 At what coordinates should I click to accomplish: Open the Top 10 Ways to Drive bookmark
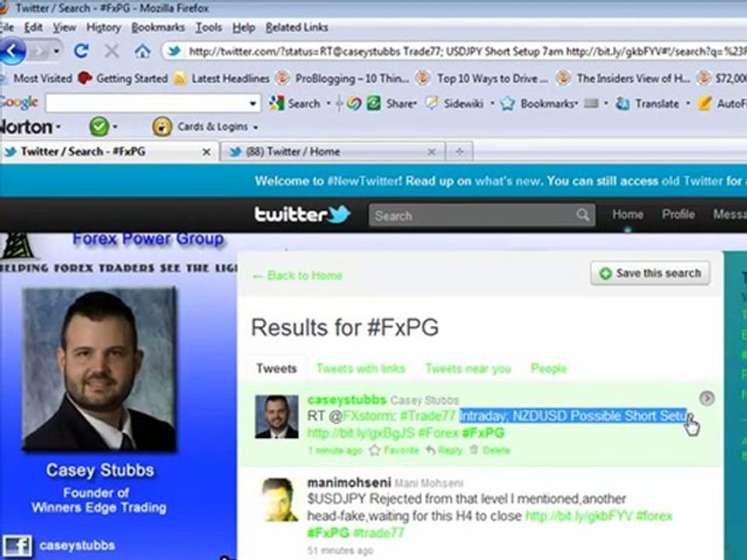tap(482, 78)
